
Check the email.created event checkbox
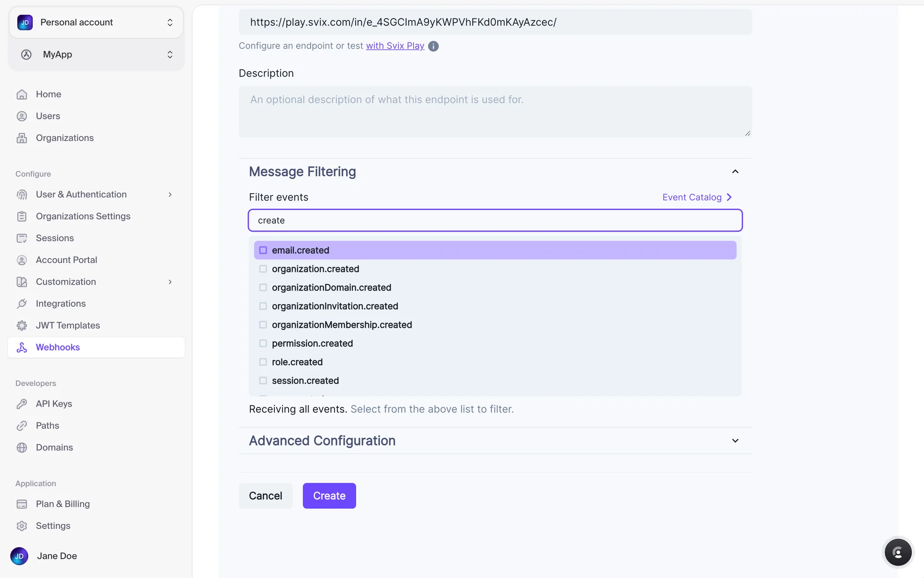(263, 250)
